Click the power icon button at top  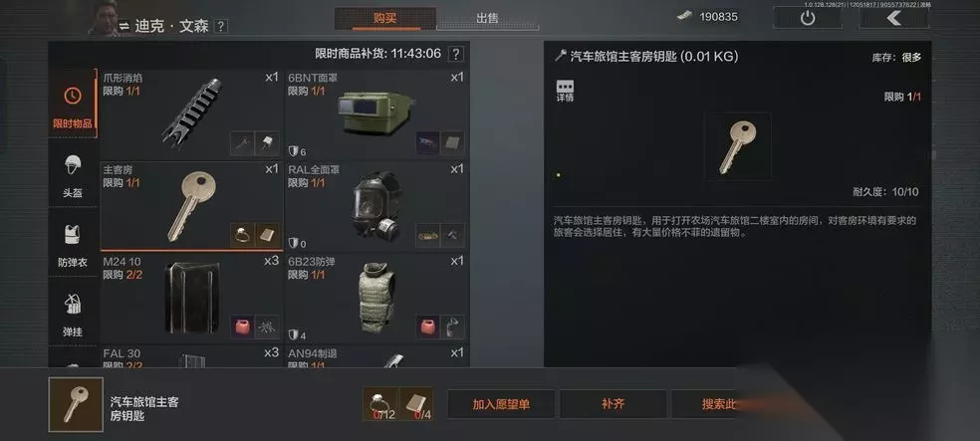tap(808, 18)
